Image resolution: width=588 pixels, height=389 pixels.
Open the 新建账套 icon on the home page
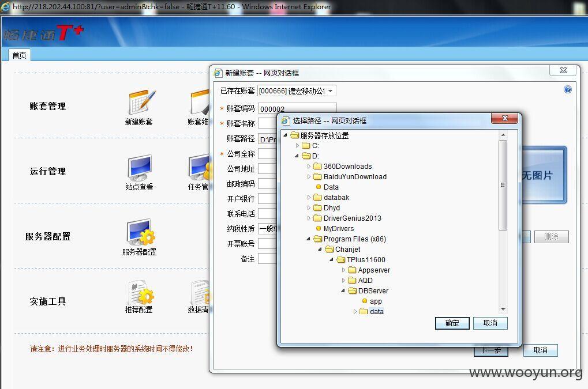click(141, 102)
